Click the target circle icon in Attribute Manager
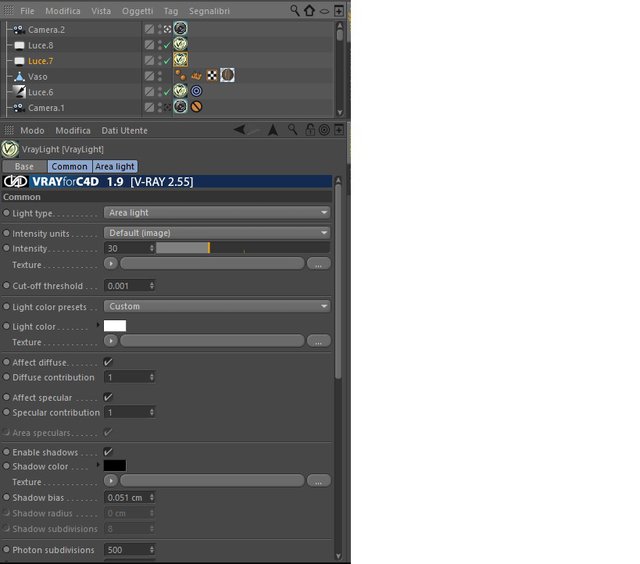The image size is (640, 564). pyautogui.click(x=324, y=130)
